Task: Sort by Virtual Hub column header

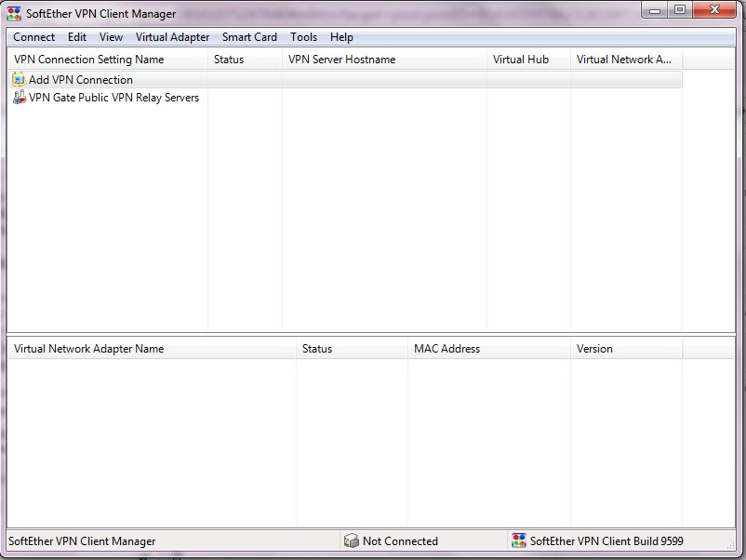Action: point(528,60)
